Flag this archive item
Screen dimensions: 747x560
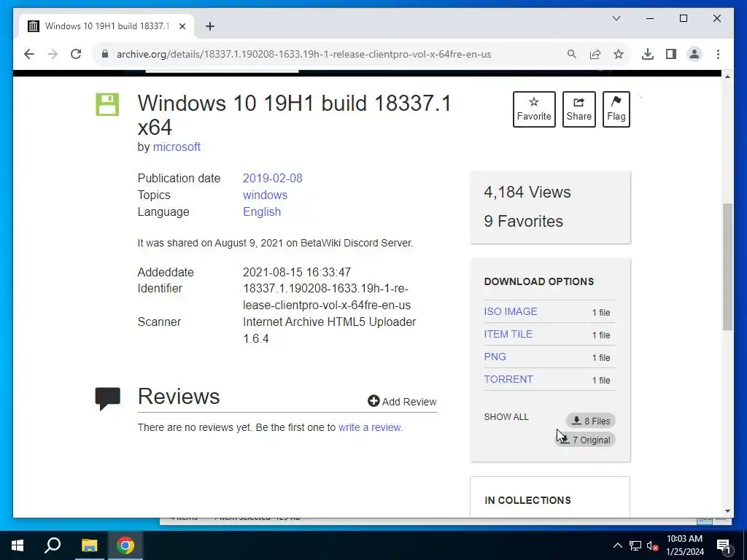click(x=616, y=109)
